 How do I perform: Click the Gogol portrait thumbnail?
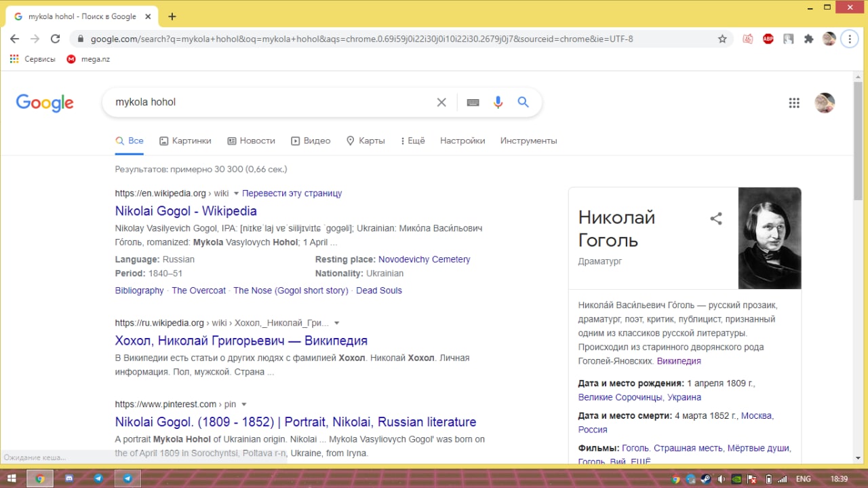click(770, 238)
